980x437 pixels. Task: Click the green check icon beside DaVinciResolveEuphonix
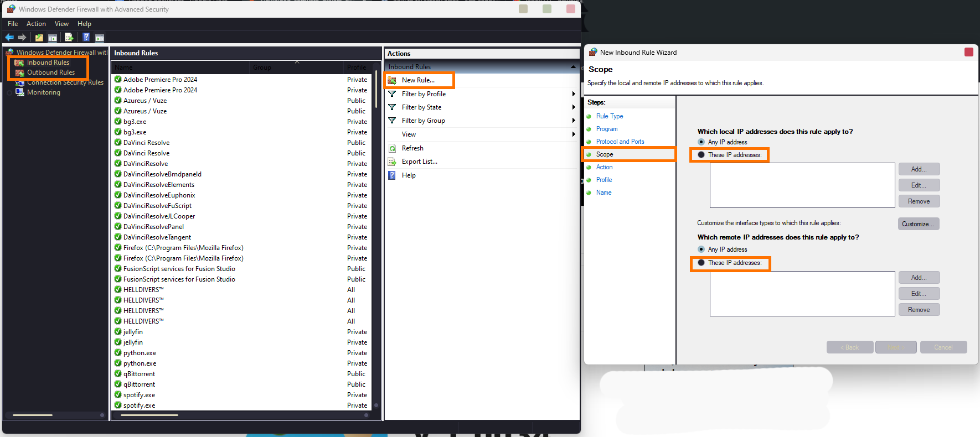[118, 195]
